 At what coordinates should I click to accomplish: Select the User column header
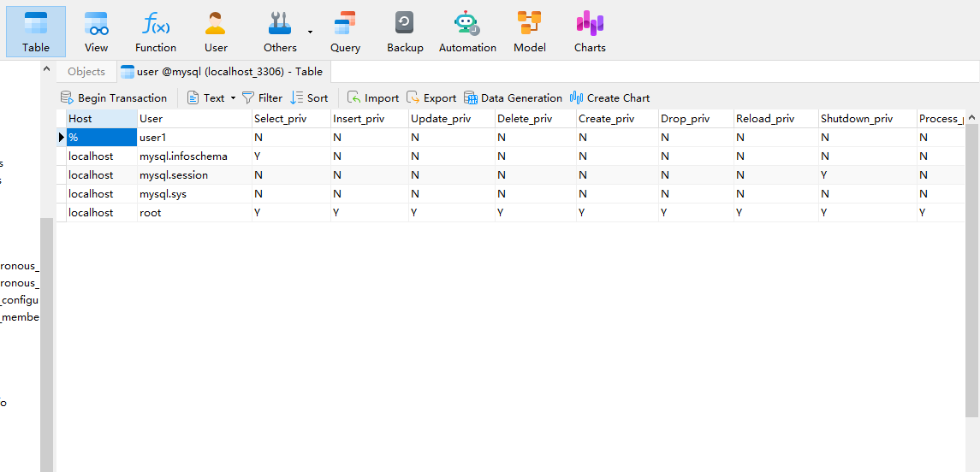[x=195, y=119]
